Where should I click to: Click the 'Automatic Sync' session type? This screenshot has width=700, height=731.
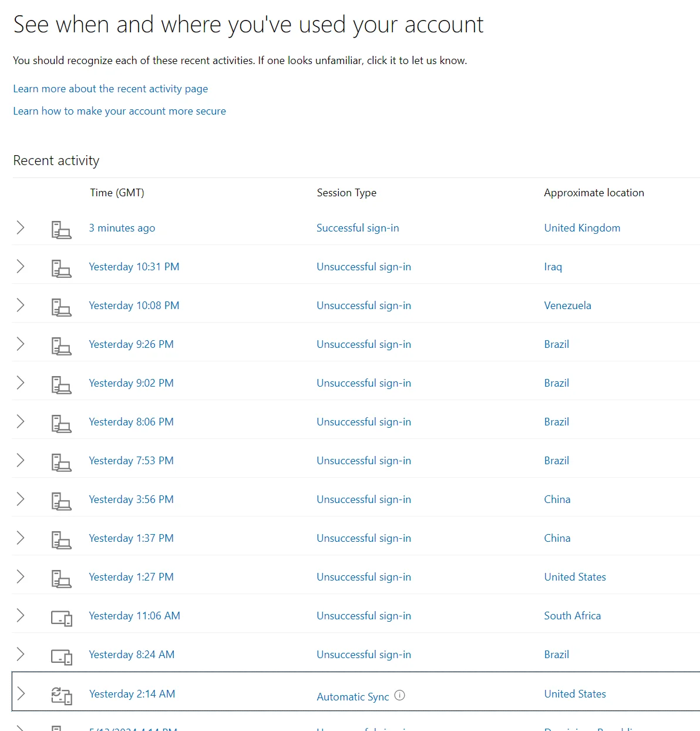[353, 697]
